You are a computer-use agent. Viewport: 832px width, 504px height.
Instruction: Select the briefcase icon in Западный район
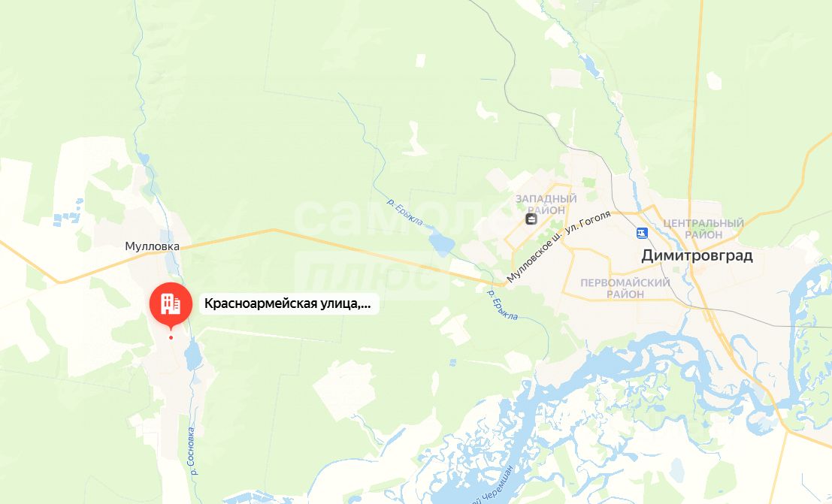click(x=531, y=219)
